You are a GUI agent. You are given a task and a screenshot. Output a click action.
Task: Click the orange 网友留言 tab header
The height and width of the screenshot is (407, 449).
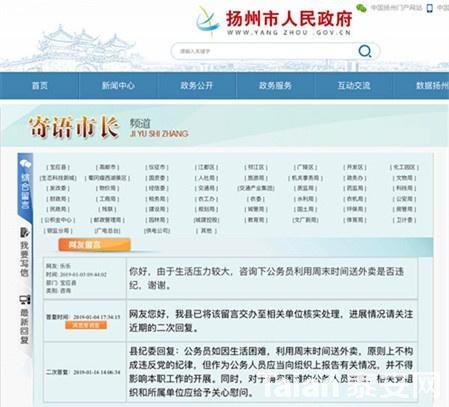point(95,245)
